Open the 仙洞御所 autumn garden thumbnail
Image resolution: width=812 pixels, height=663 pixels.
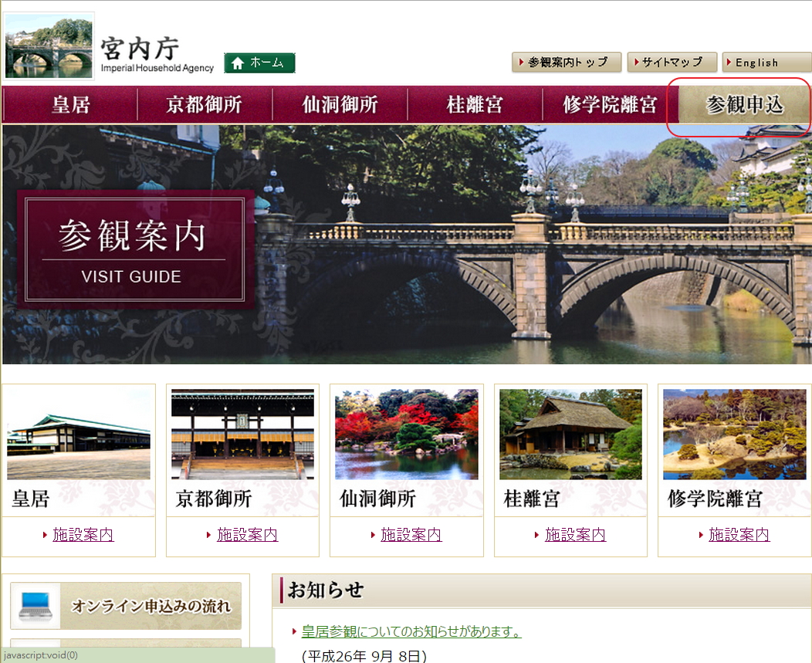pyautogui.click(x=407, y=435)
